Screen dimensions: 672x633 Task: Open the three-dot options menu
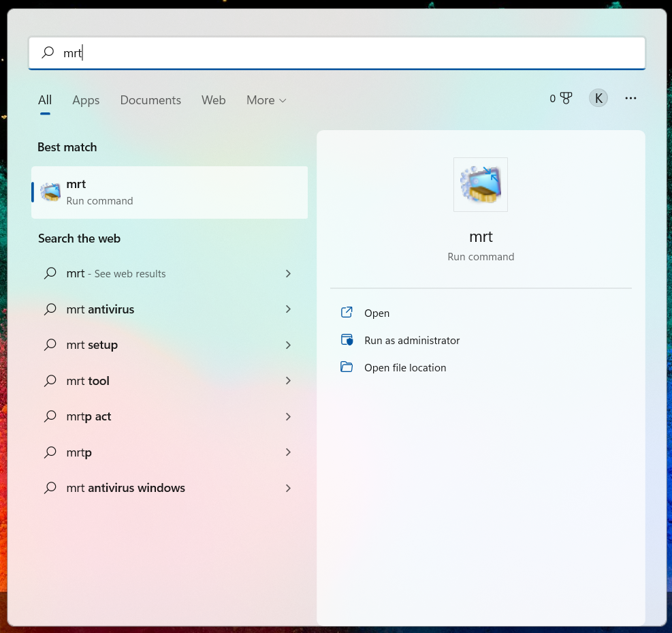click(x=630, y=98)
